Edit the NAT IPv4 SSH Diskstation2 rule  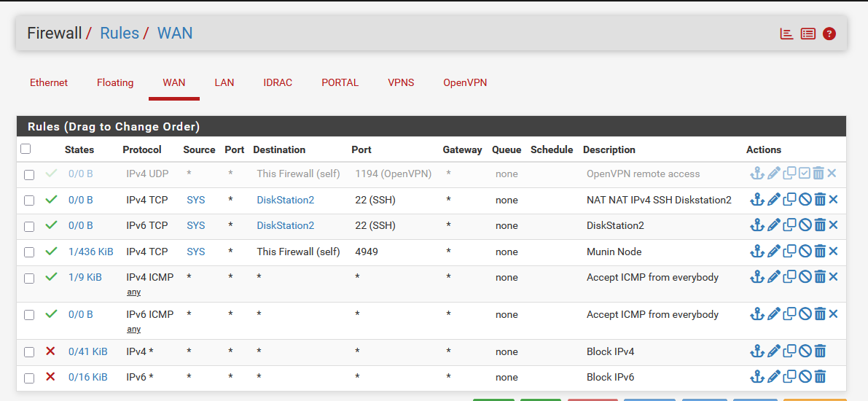(774, 199)
